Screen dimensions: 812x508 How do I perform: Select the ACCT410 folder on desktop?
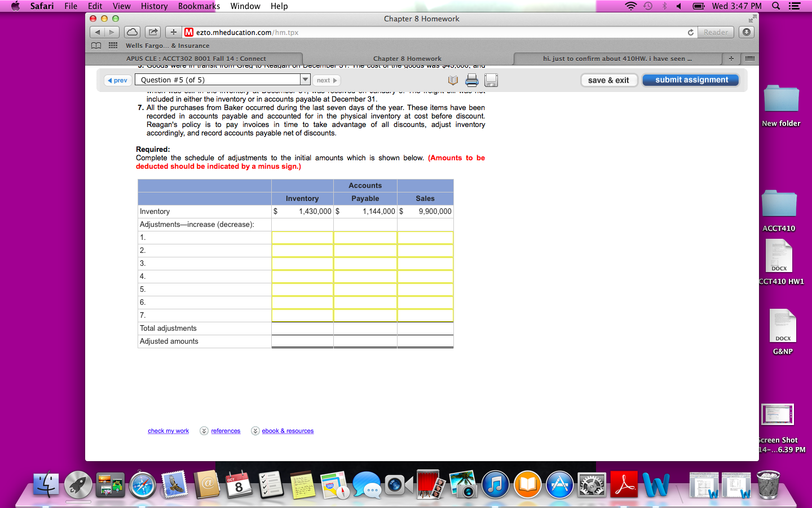(x=779, y=211)
